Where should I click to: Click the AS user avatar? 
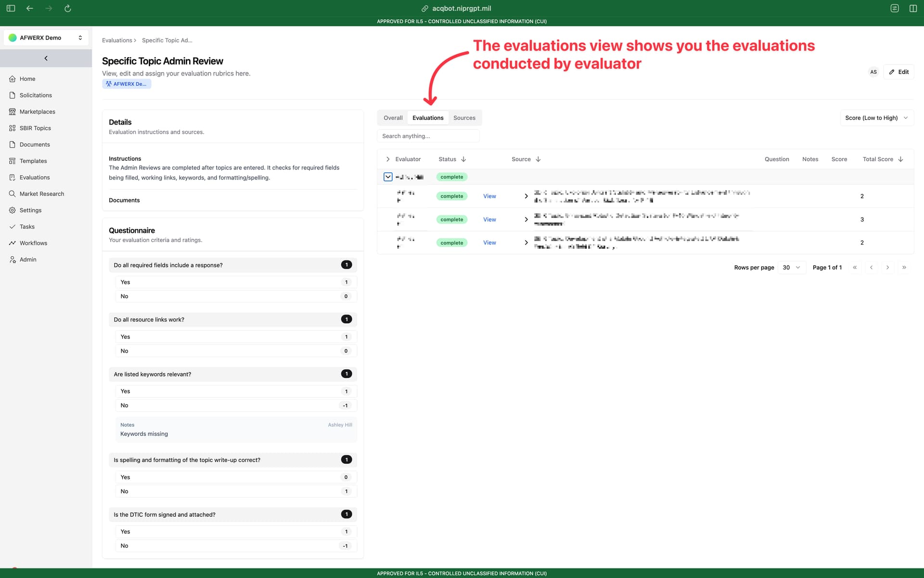tap(873, 72)
